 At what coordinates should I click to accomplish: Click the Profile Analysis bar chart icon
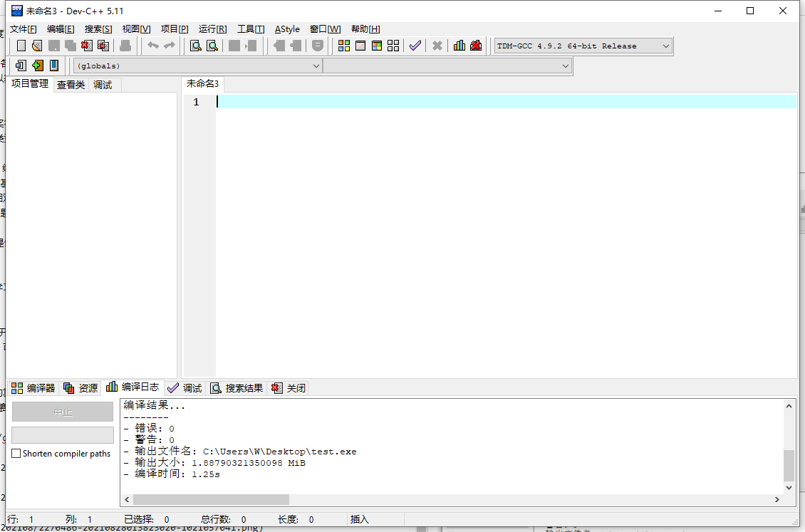tap(459, 46)
